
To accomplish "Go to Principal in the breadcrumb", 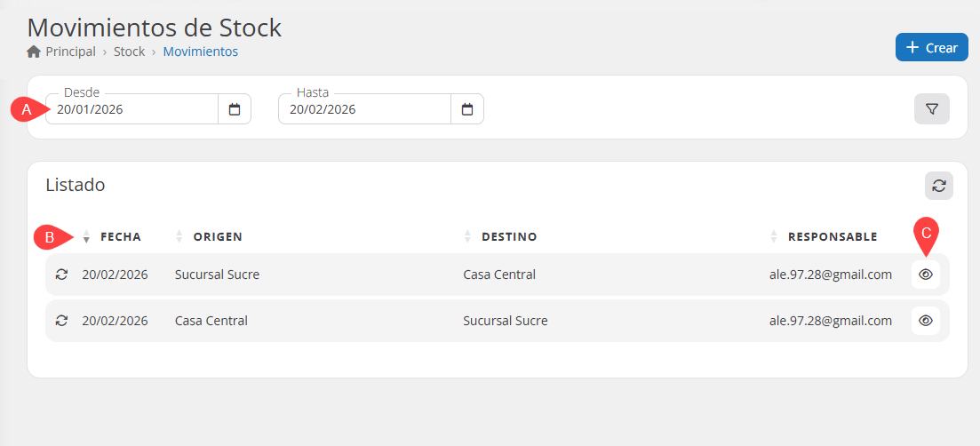I will point(70,52).
